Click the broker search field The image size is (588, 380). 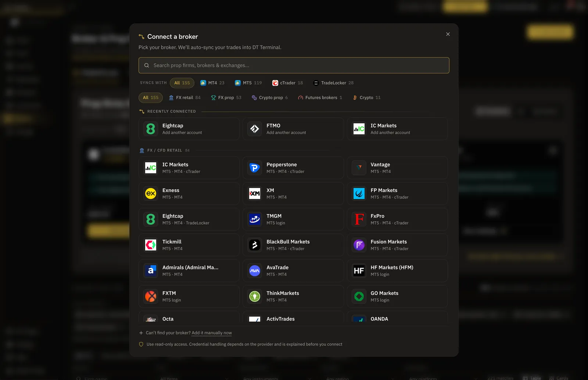(294, 65)
